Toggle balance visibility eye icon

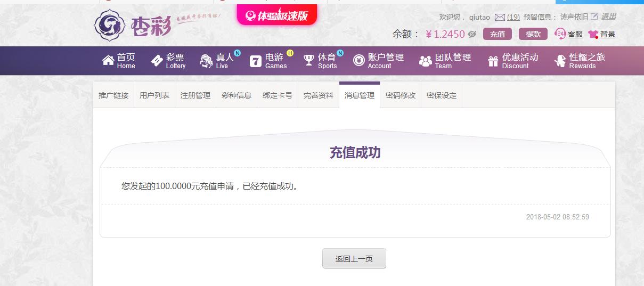(472, 34)
